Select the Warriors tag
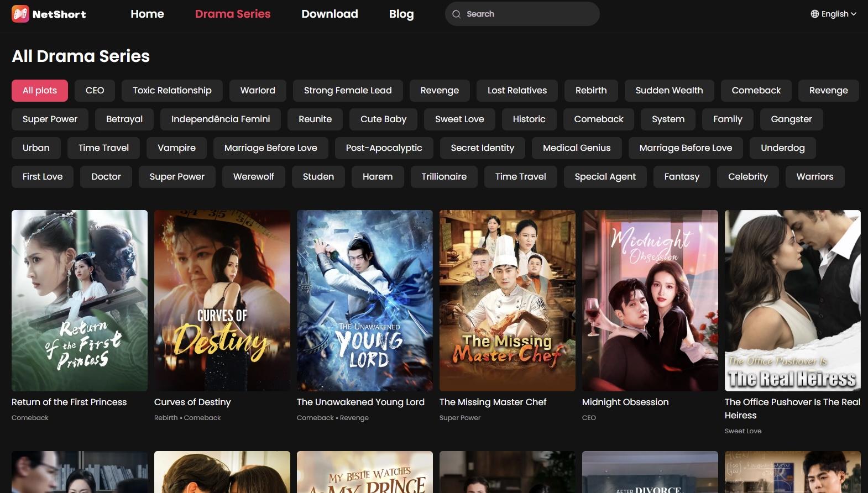Image resolution: width=868 pixels, height=493 pixels. pyautogui.click(x=815, y=177)
